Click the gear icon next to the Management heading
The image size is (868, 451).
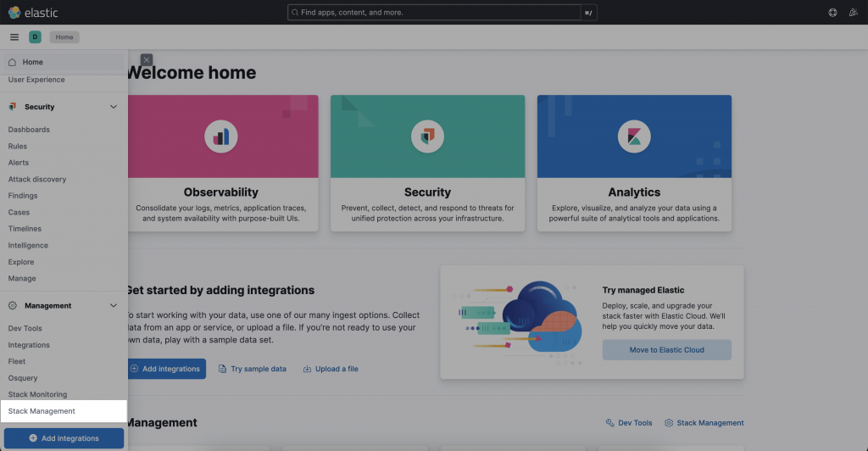click(12, 305)
